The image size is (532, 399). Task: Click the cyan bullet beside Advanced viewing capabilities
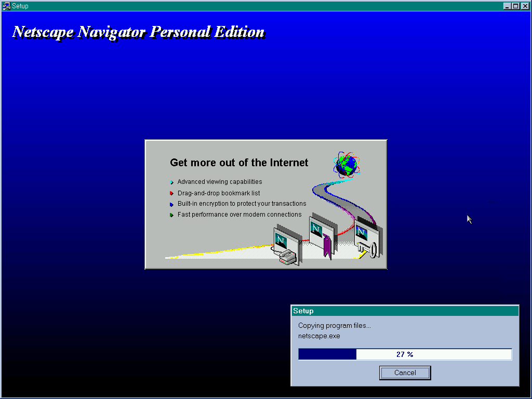pyautogui.click(x=171, y=182)
